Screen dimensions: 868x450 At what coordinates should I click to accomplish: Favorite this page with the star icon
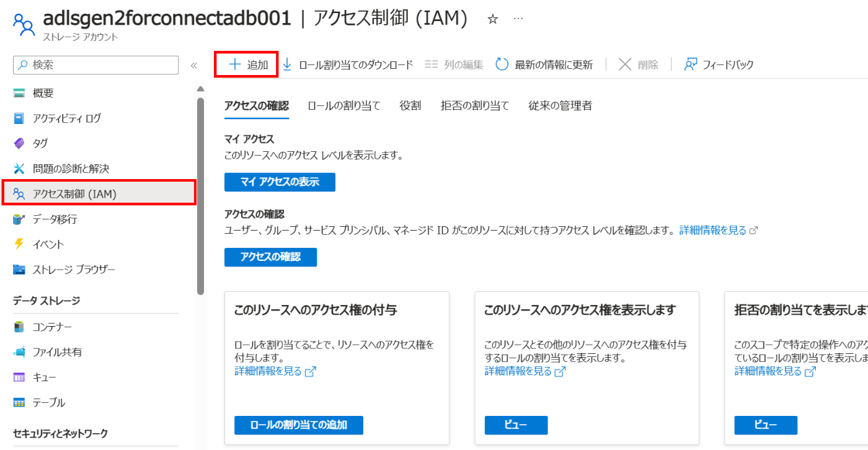pyautogui.click(x=493, y=19)
